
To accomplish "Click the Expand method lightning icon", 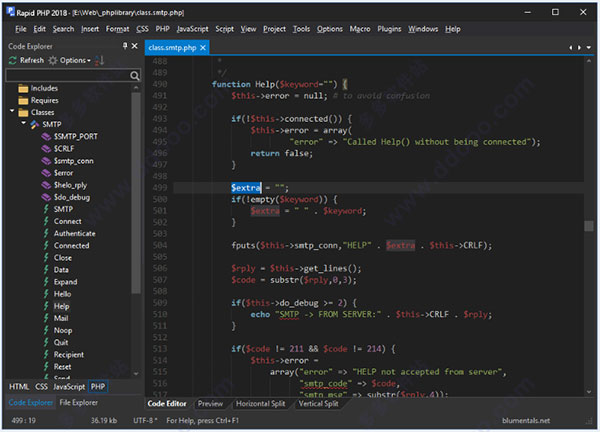I will [x=46, y=282].
